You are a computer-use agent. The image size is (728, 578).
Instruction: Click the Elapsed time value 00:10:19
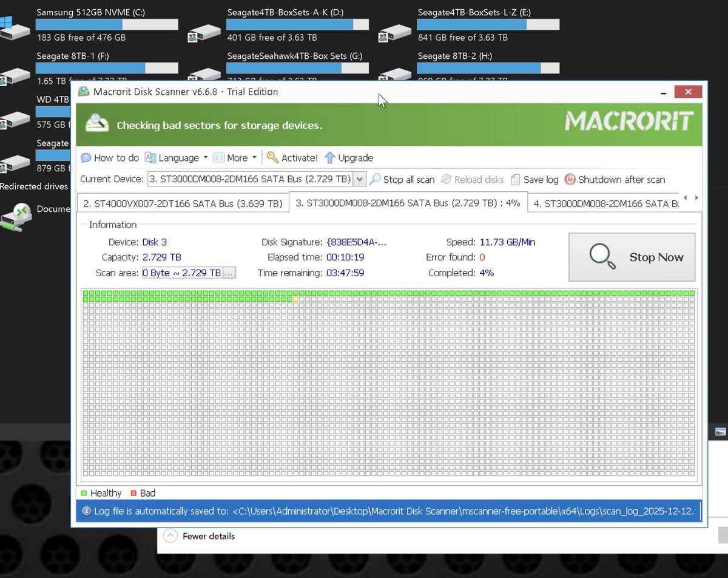coord(345,257)
